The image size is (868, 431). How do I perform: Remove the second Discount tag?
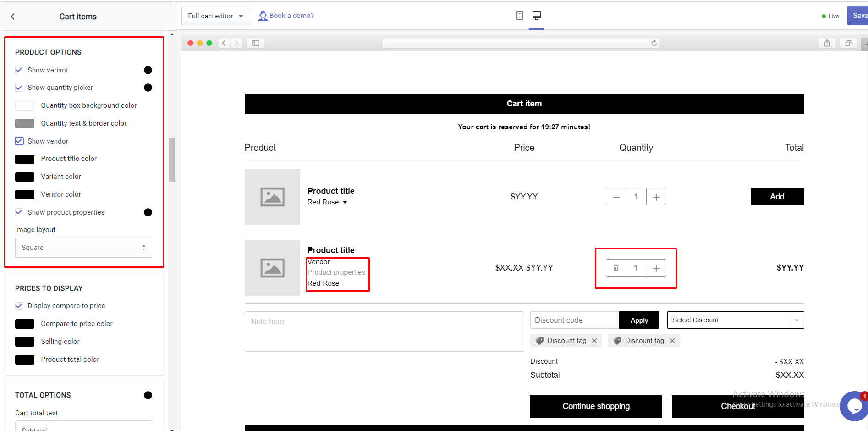point(672,341)
